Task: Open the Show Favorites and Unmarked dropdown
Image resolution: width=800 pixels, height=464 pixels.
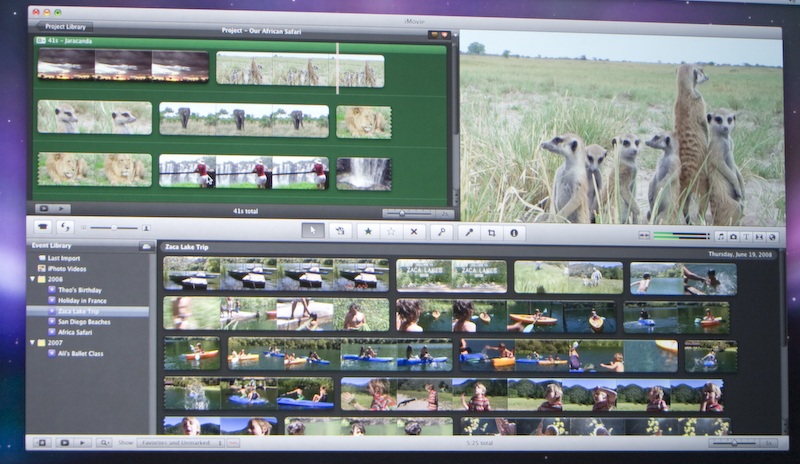Action: 181,443
